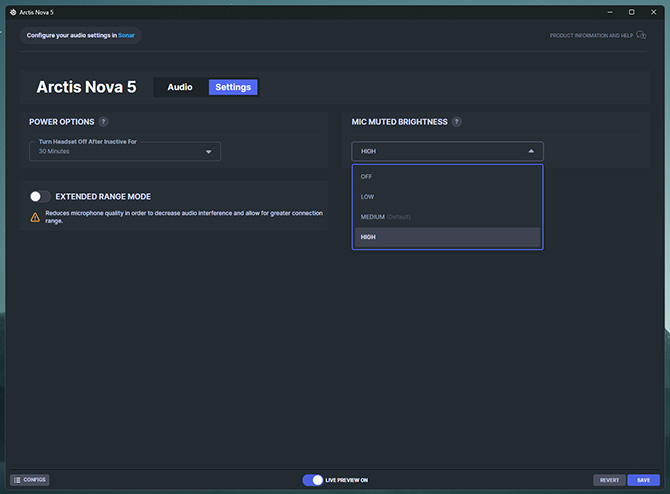
Task: Open the Configs panel
Action: click(x=30, y=480)
